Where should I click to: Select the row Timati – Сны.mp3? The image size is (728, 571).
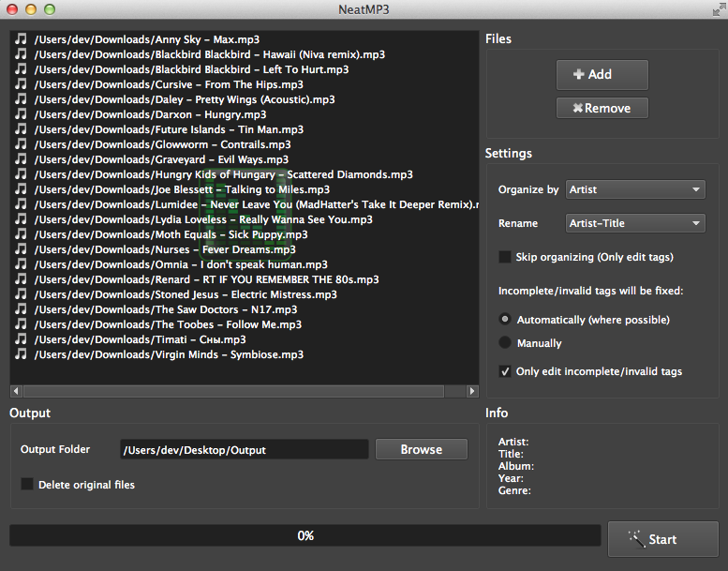pos(245,338)
